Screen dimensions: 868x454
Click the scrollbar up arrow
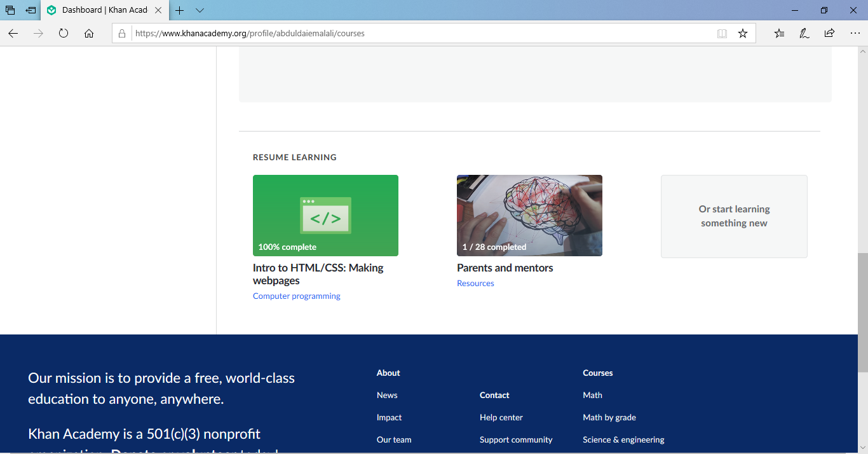(863, 50)
